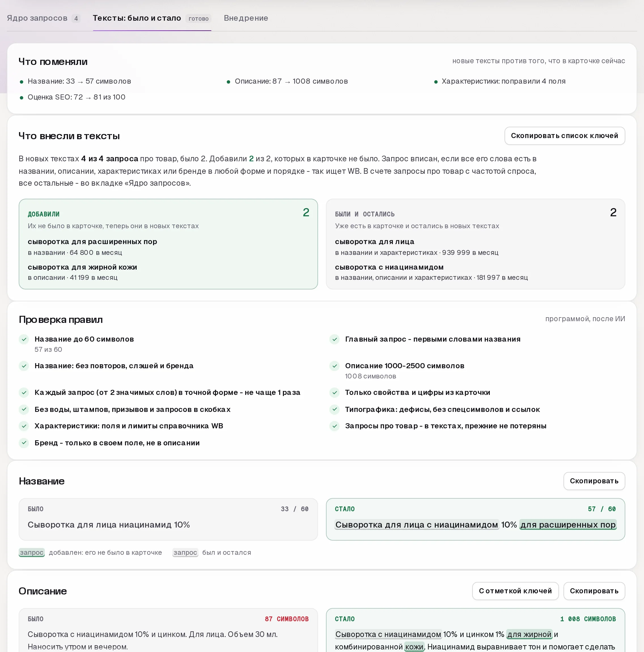This screenshot has width=644, height=652.
Task: Click check icon for "Бренд - только в своем поле"
Action: [x=24, y=443]
